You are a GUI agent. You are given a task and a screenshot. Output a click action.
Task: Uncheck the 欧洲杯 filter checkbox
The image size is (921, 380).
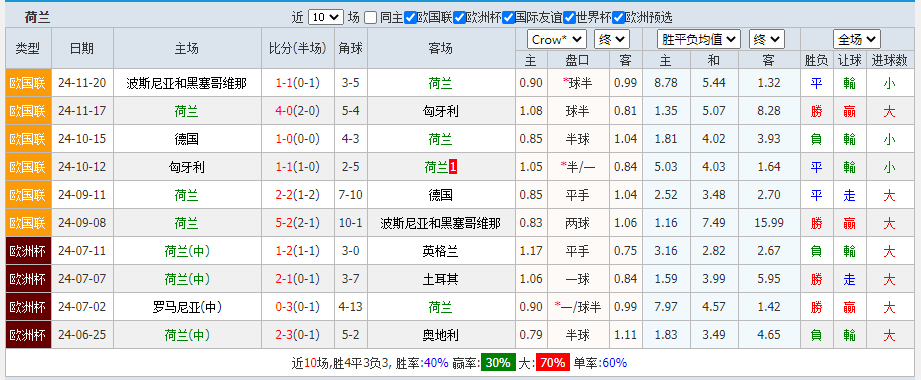460,18
